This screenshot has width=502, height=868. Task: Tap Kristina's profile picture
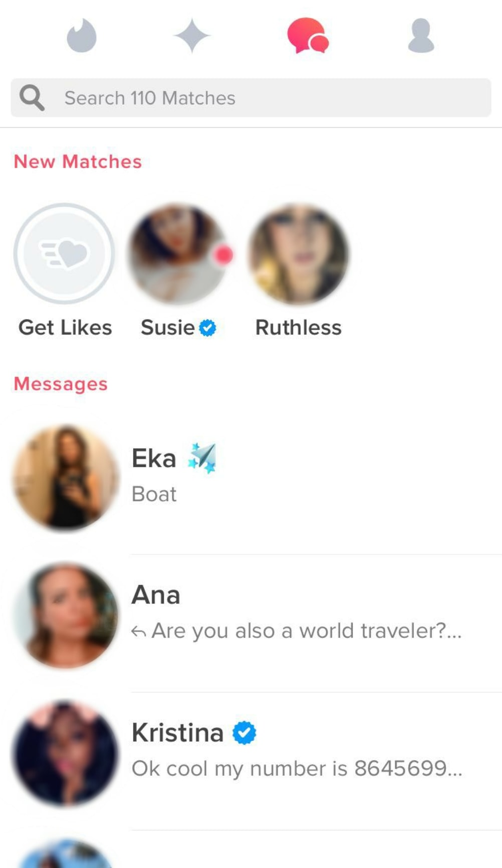65,753
